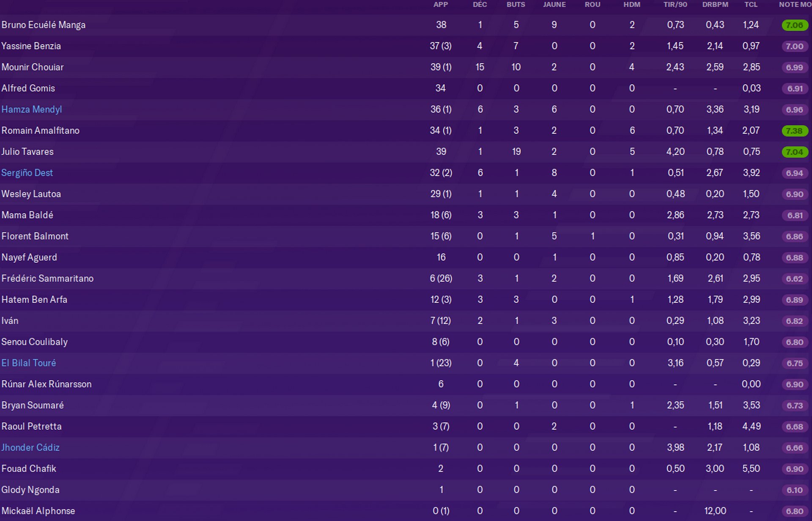Click Glody Ngonda's 6.10 rating badge

pyautogui.click(x=795, y=490)
